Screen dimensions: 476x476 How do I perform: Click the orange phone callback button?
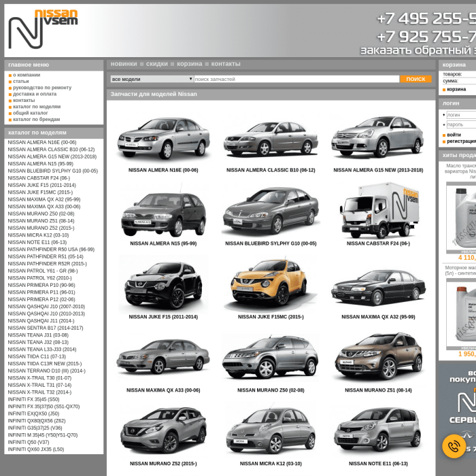454,446
